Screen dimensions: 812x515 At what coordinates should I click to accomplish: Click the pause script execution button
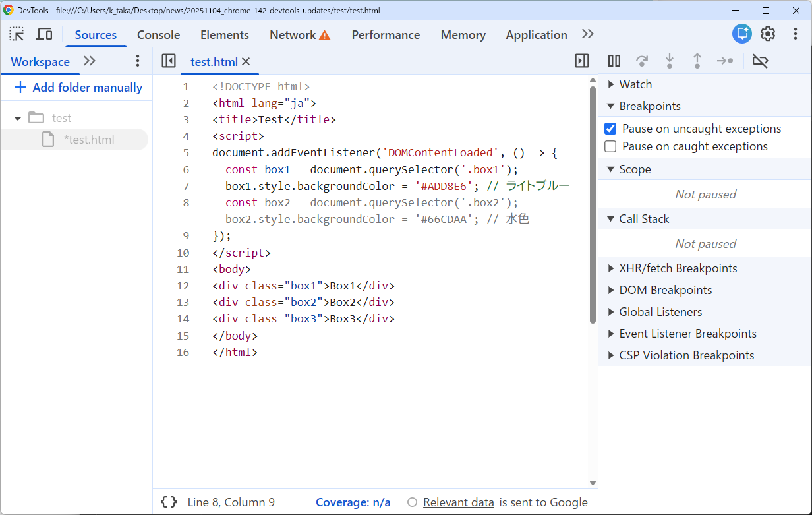tap(614, 61)
